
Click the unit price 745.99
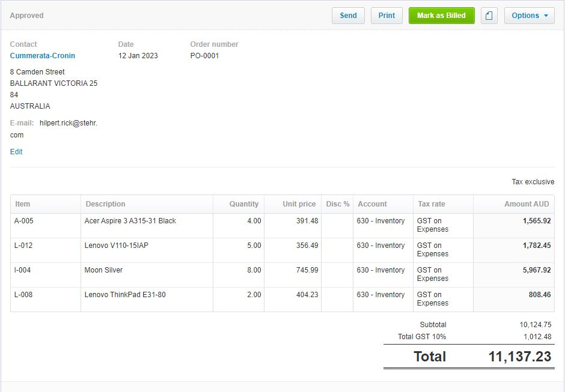click(x=307, y=270)
